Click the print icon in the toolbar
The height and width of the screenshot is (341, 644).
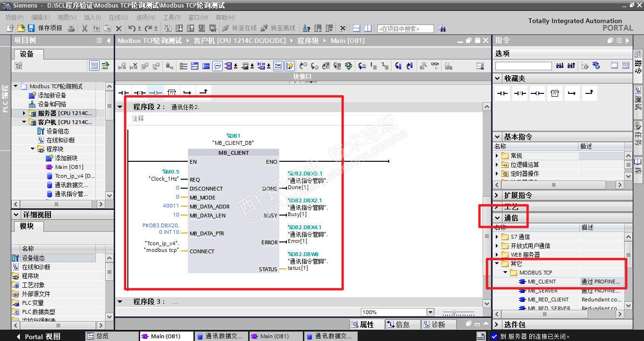coord(72,28)
